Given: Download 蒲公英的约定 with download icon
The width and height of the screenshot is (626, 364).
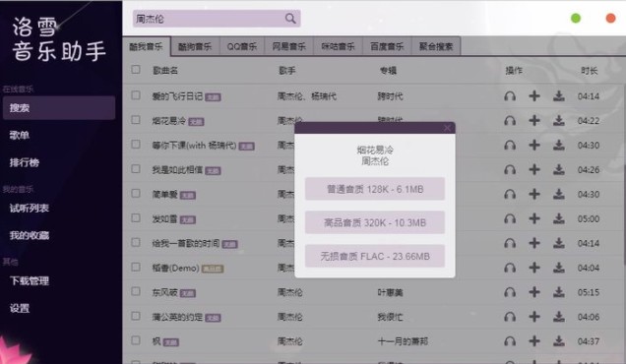Looking at the screenshot, I should click(x=559, y=317).
